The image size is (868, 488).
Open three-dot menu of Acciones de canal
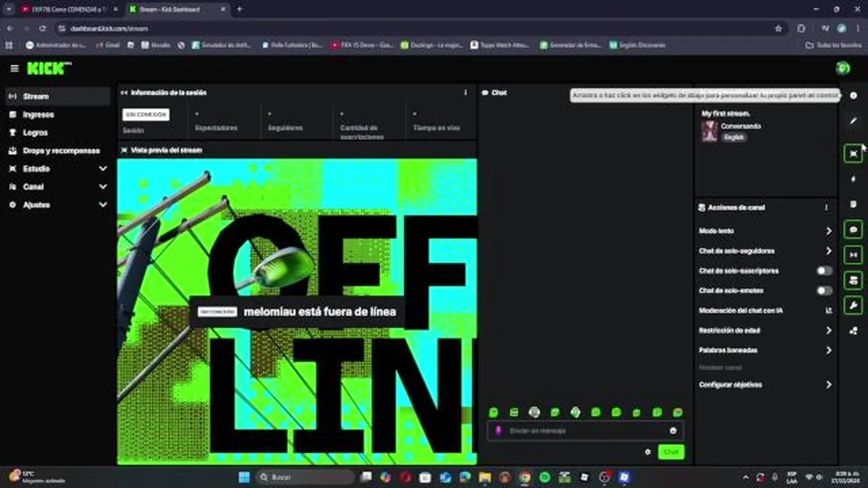click(x=826, y=207)
